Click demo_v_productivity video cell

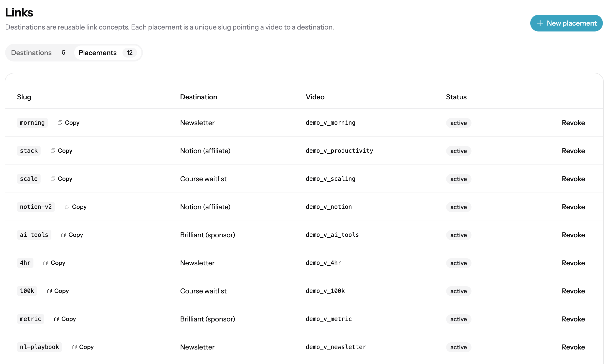coord(339,151)
